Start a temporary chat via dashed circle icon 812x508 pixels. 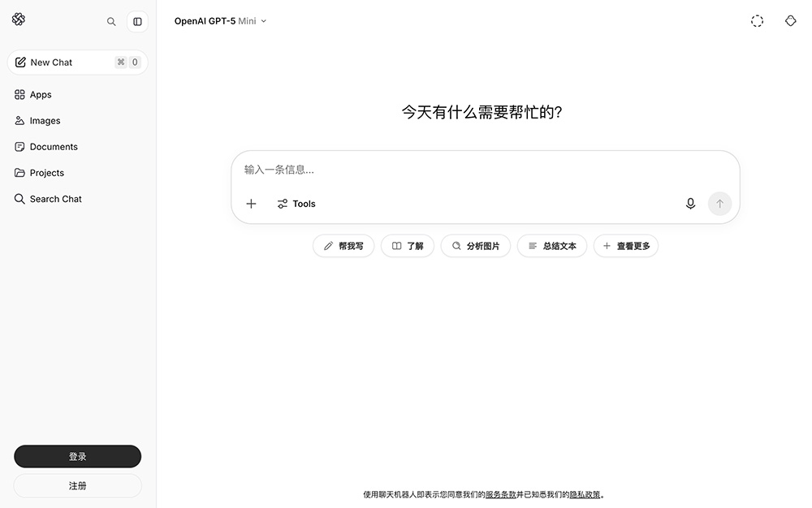757,20
